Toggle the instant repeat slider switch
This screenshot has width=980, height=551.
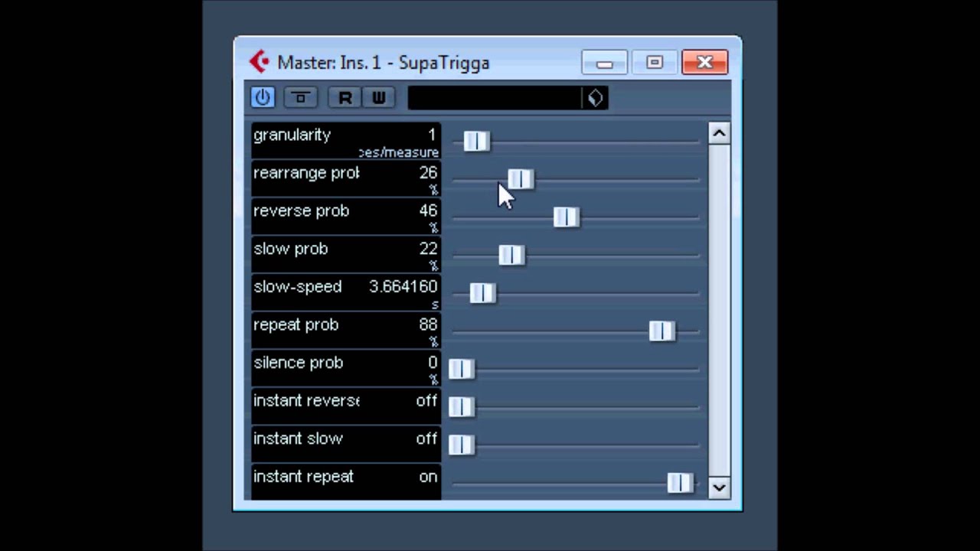point(680,482)
